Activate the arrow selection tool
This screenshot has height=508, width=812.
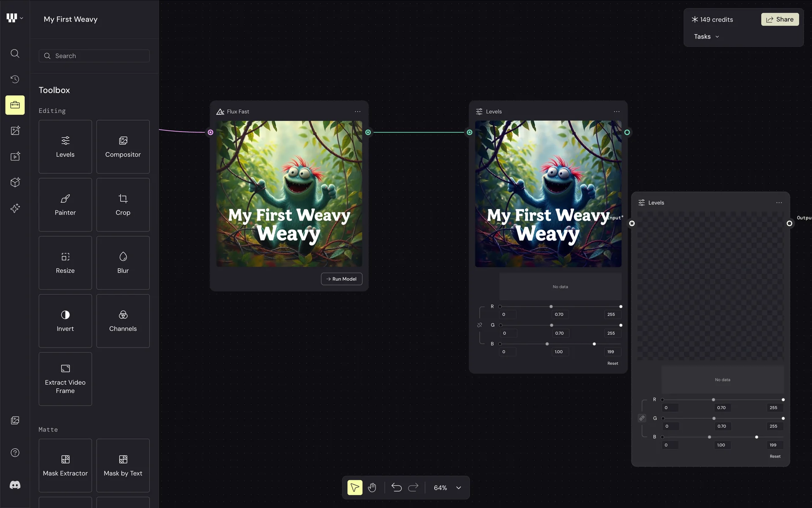pos(355,488)
